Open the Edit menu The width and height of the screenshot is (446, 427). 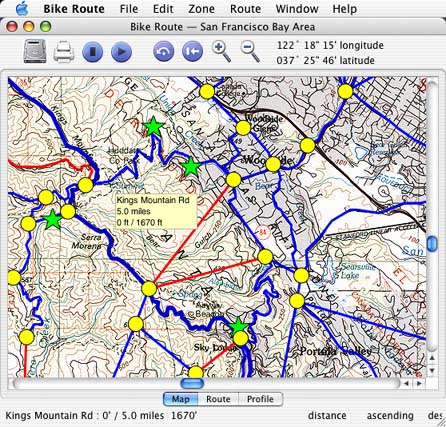coord(163,9)
